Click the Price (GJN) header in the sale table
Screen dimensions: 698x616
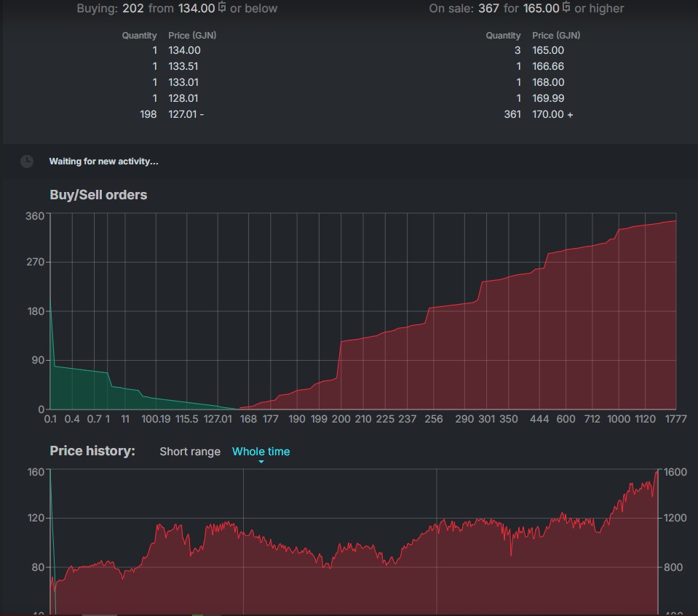[556, 35]
